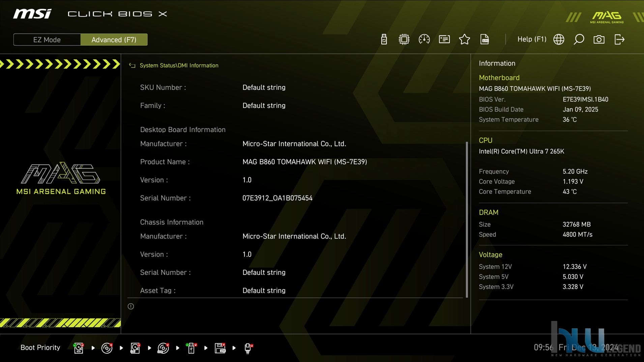Viewport: 644px width, 362px height.
Task: Select USB floppy boot device icon
Action: tap(220, 348)
